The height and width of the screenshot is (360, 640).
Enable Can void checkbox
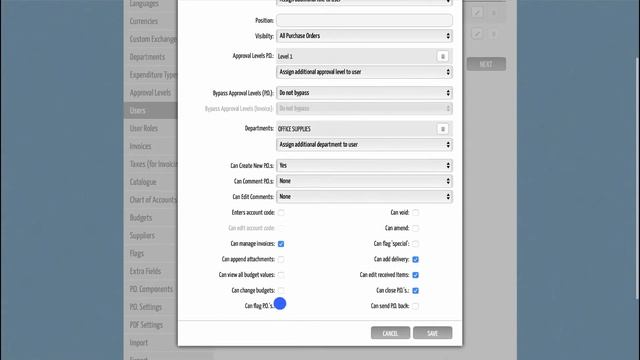point(415,213)
